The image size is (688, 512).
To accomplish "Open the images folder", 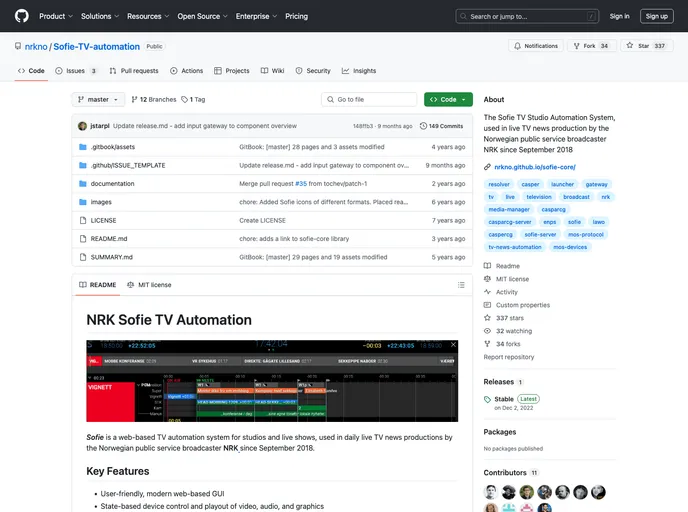I will point(101,202).
